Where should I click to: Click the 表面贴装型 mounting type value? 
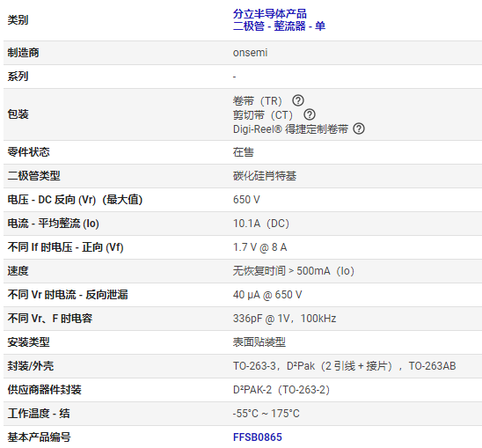click(x=259, y=342)
